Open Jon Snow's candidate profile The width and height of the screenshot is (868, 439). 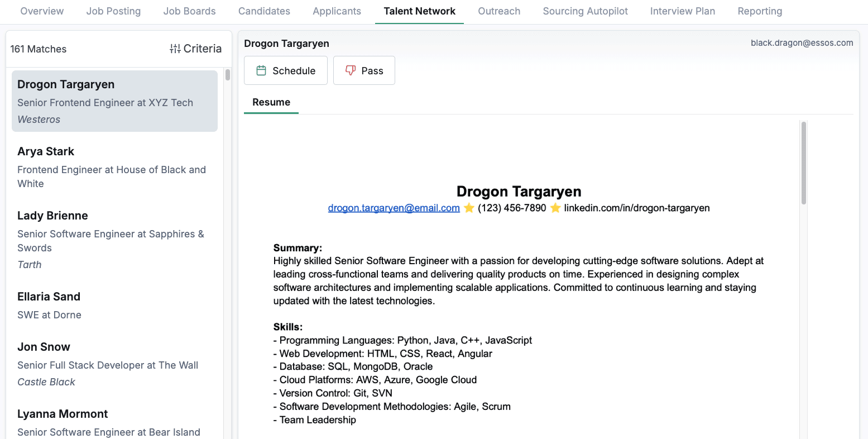114,364
